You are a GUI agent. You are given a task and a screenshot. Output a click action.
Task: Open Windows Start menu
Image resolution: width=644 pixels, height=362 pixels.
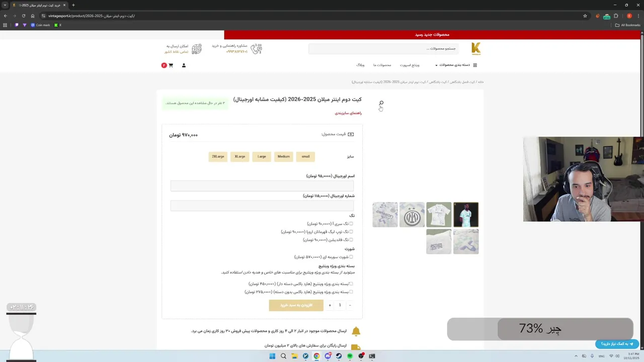[272, 356]
